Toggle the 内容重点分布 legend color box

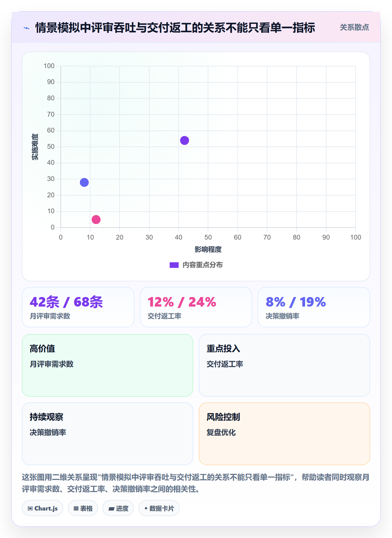pos(174,265)
